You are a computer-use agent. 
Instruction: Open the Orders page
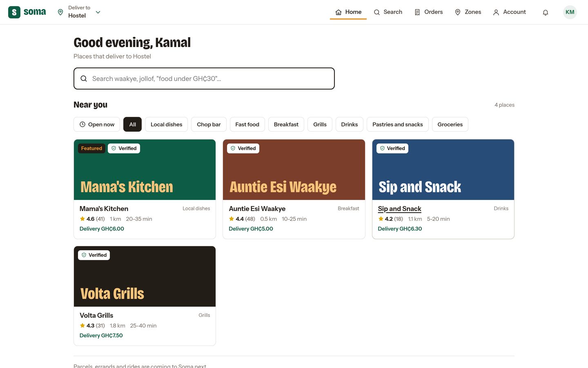(x=428, y=12)
